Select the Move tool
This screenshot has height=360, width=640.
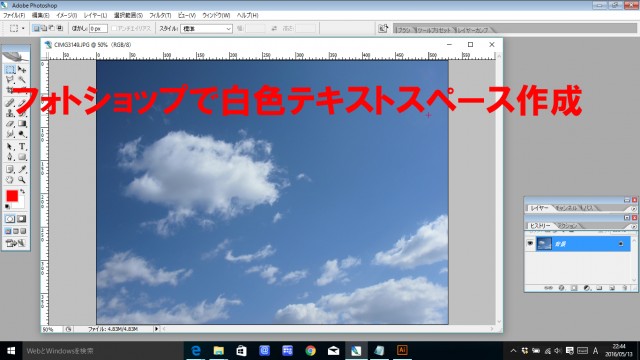tap(22, 69)
